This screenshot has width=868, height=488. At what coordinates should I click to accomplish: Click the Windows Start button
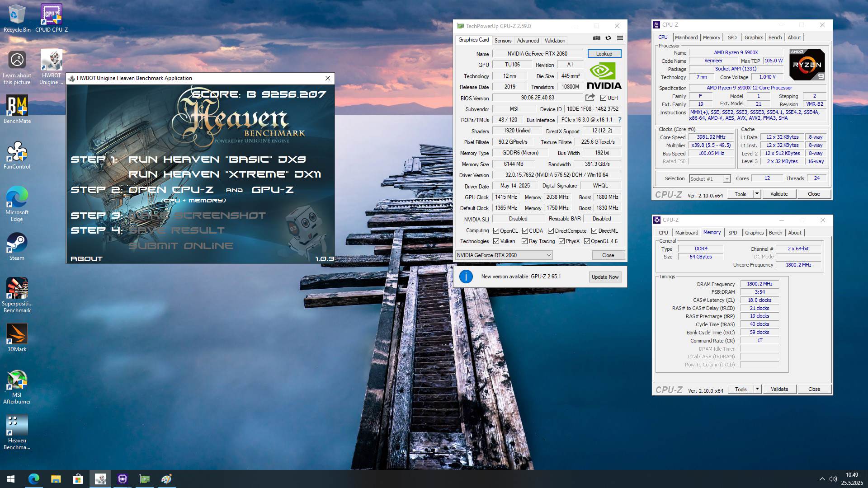tap(11, 479)
